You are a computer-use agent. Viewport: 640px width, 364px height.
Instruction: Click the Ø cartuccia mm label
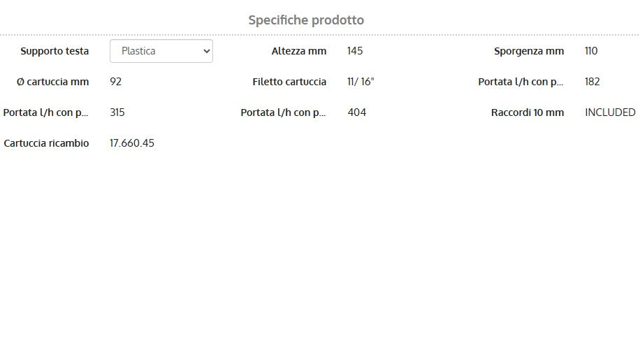(52, 82)
